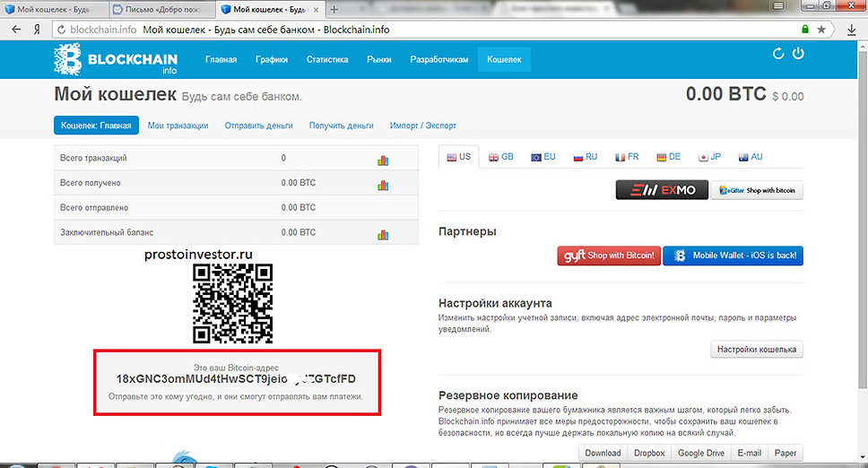The height and width of the screenshot is (468, 868).
Task: Open the Статистика menu item
Action: 327,60
